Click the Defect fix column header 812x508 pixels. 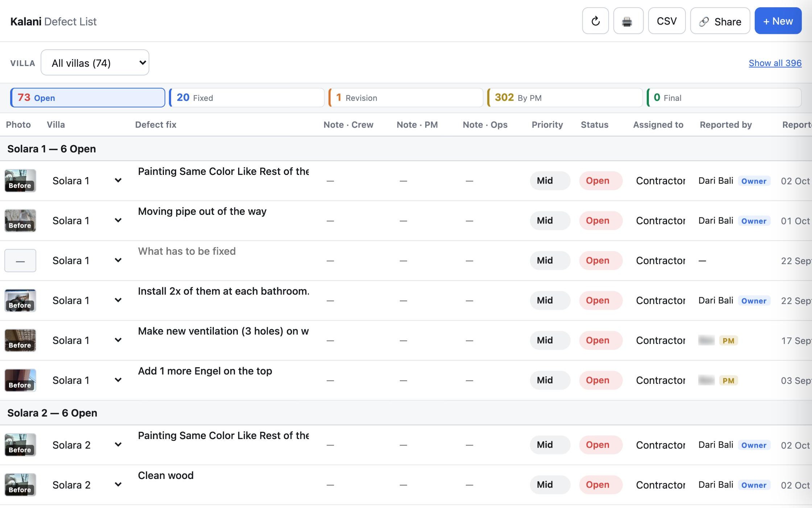[x=156, y=124]
